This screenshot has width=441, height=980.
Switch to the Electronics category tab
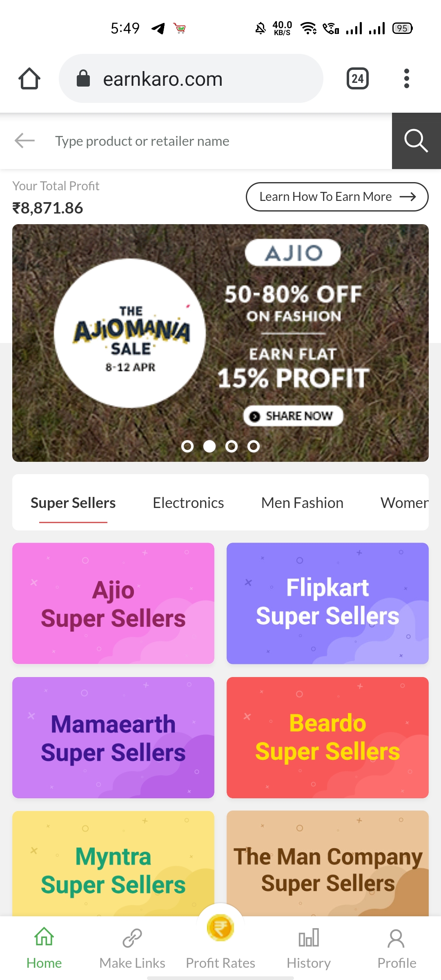tap(188, 503)
